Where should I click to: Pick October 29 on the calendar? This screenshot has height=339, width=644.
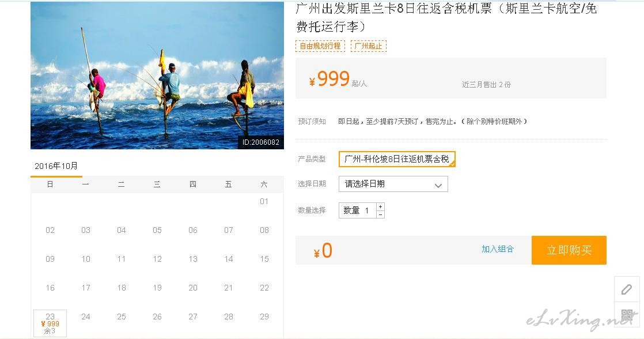click(264, 317)
